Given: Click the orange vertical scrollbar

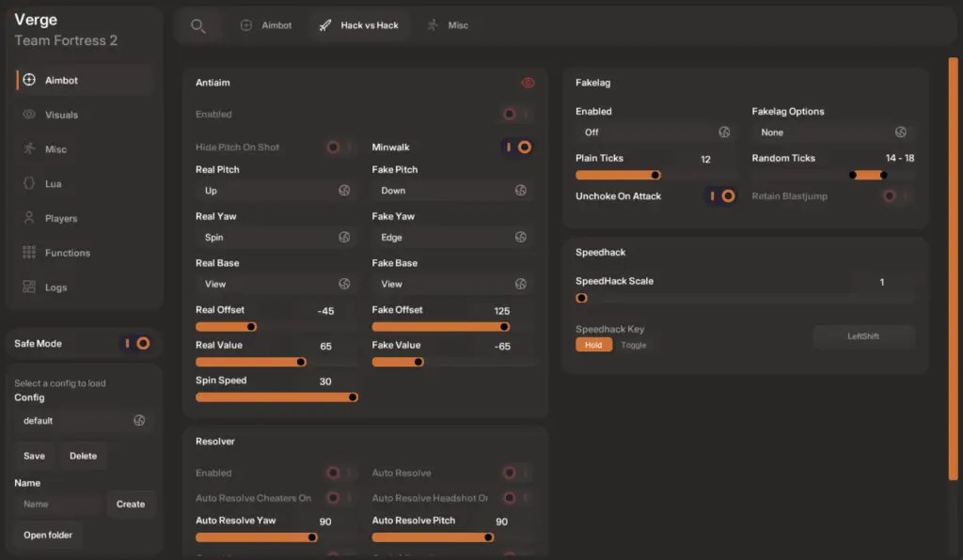Looking at the screenshot, I should coord(953,269).
